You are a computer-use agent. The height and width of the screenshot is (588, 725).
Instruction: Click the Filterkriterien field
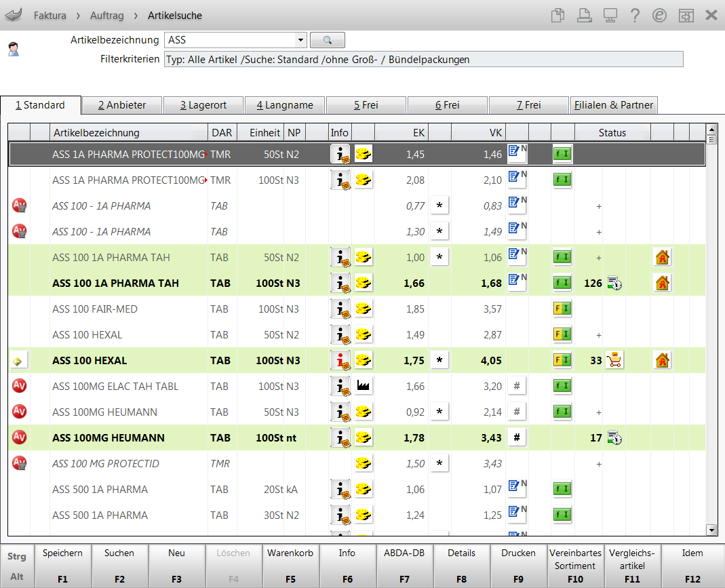coord(423,60)
